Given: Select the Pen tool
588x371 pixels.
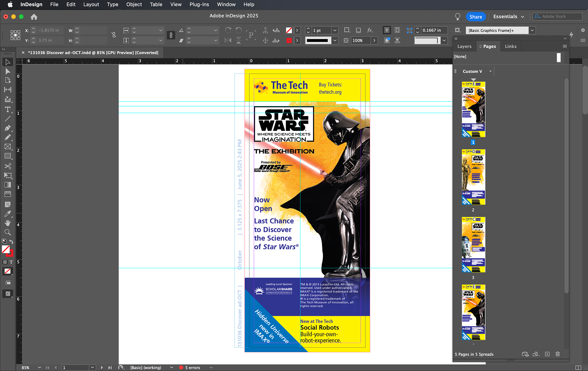Looking at the screenshot, I should (x=8, y=128).
